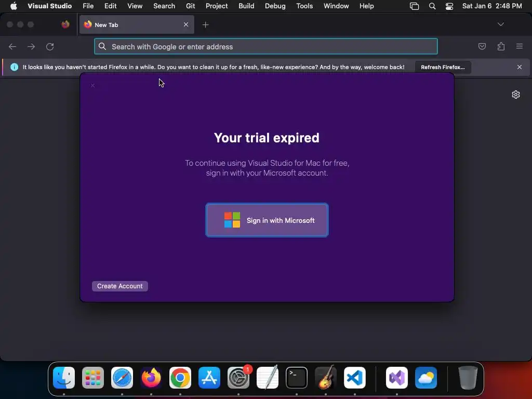
Task: Open Finder from the Dock
Action: click(64, 378)
